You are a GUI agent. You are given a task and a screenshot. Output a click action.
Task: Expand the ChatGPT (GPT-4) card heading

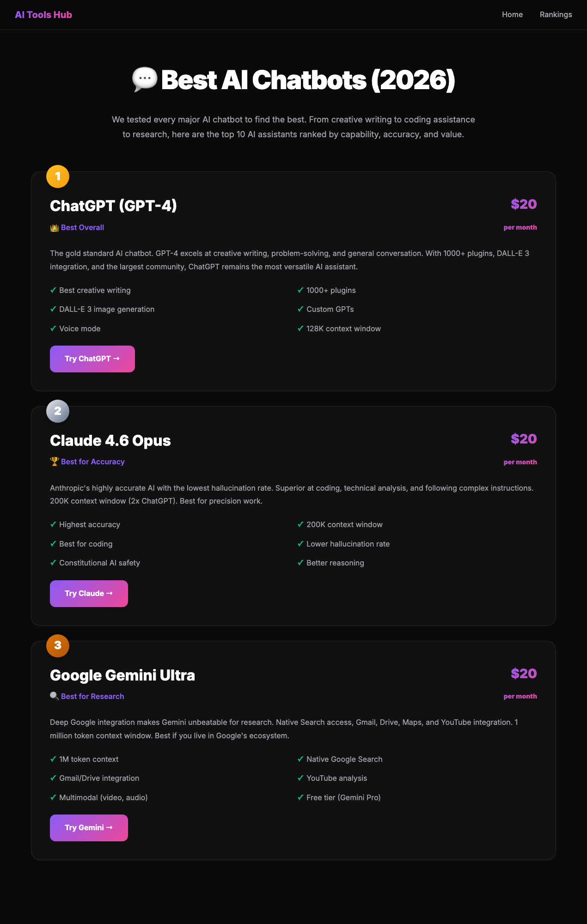[114, 206]
